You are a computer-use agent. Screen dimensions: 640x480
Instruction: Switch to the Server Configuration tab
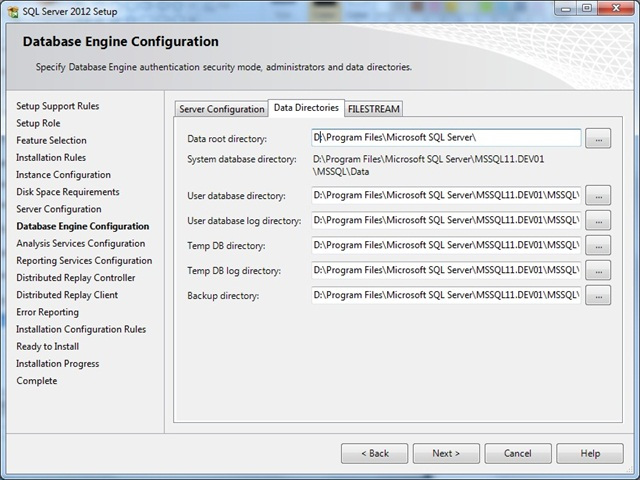click(x=222, y=109)
